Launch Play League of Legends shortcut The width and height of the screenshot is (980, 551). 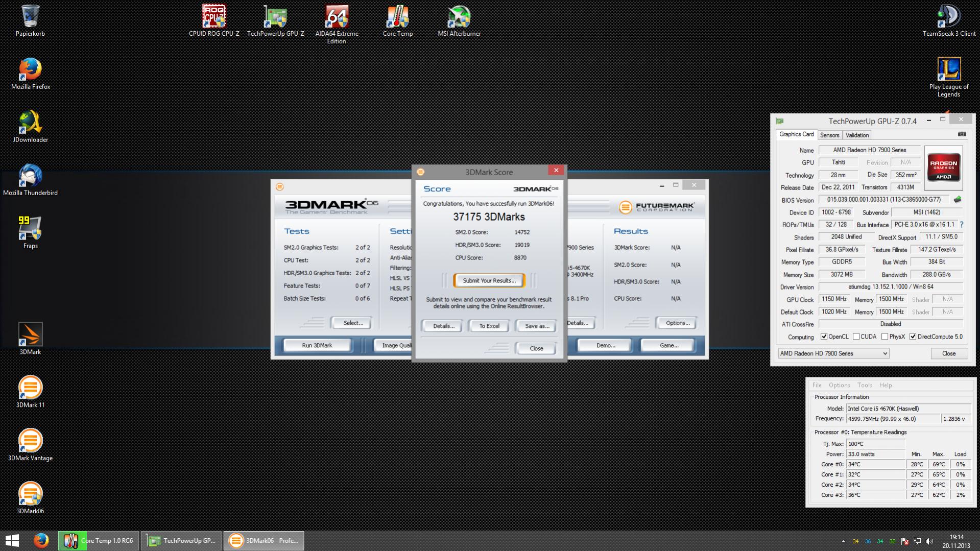[949, 77]
